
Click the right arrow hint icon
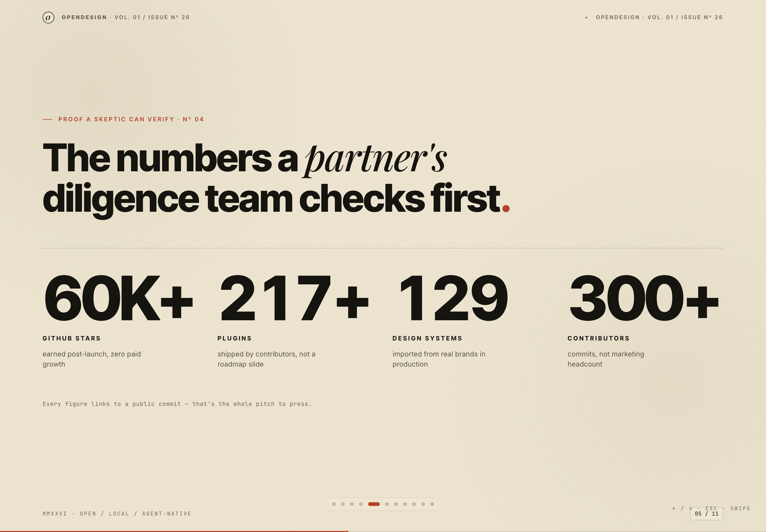(x=691, y=508)
